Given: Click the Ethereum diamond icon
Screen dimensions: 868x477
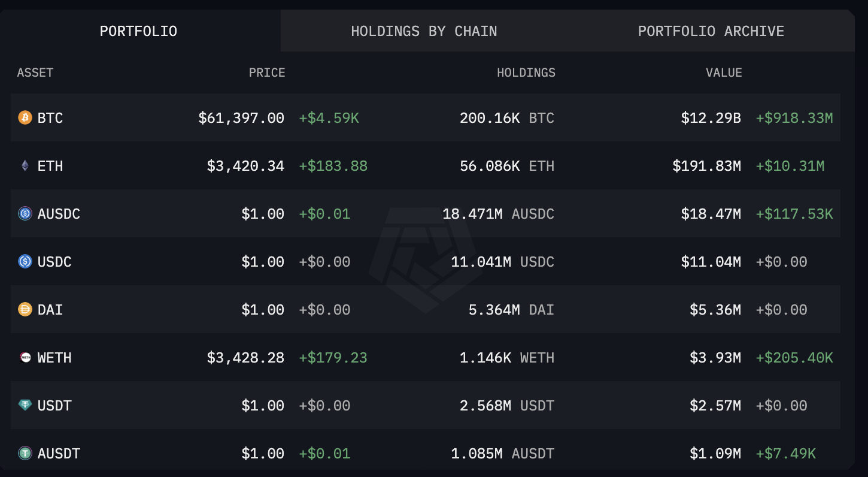Looking at the screenshot, I should [25, 165].
